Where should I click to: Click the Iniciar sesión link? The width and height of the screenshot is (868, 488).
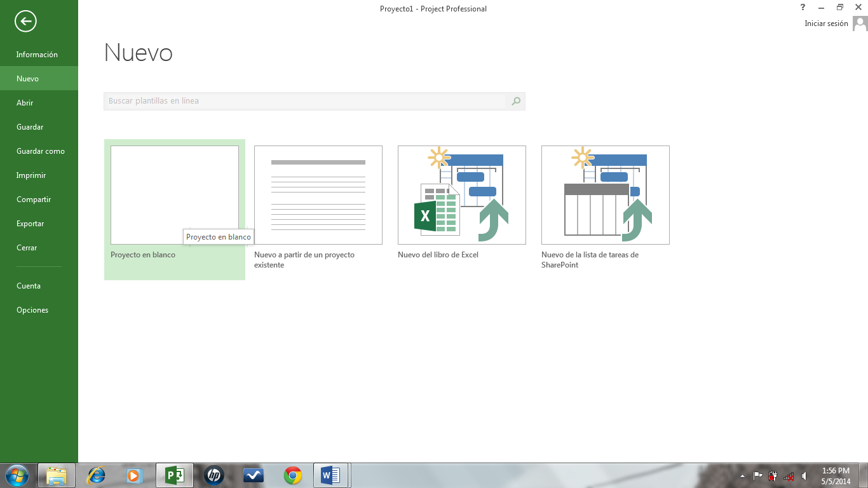(826, 24)
